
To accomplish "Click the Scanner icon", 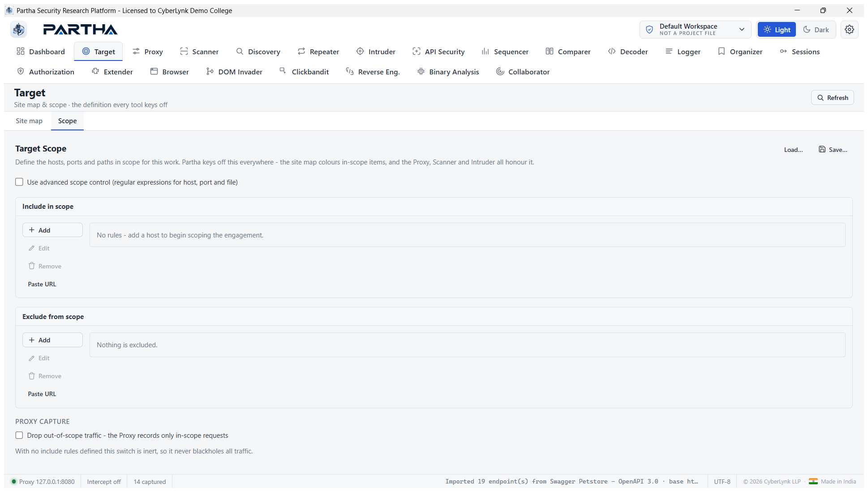I will [184, 51].
